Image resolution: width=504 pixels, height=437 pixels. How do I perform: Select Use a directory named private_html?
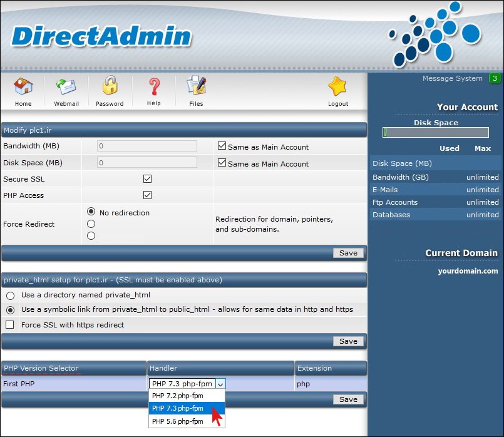tap(10, 296)
